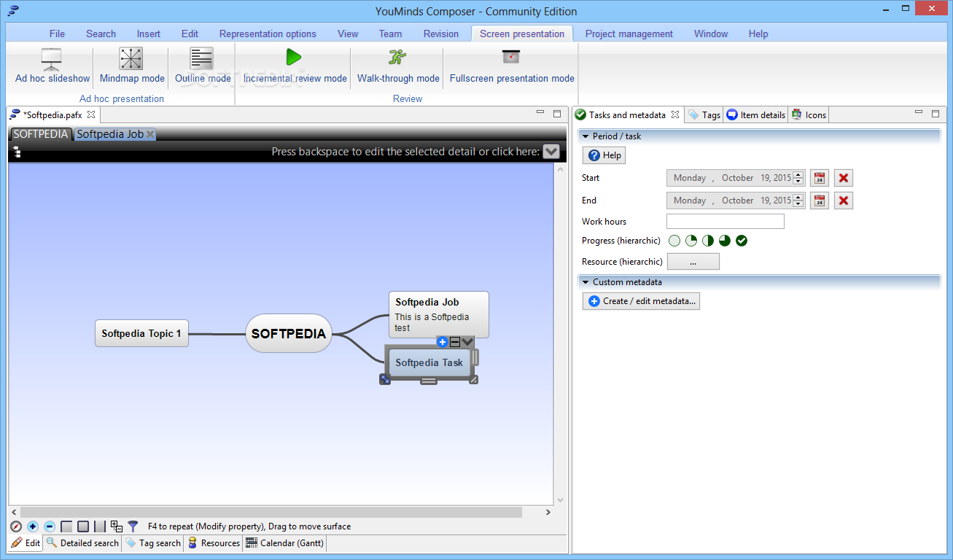
Task: Clear the Start date with red X
Action: [x=844, y=178]
